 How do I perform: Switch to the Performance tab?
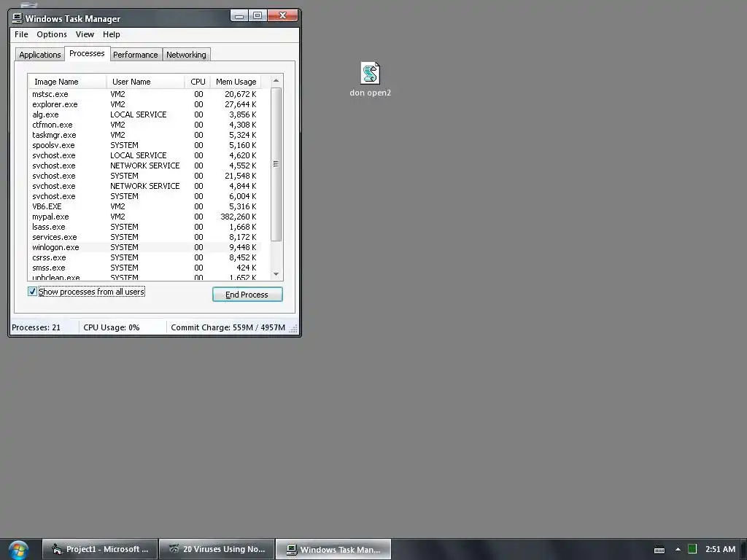135,55
